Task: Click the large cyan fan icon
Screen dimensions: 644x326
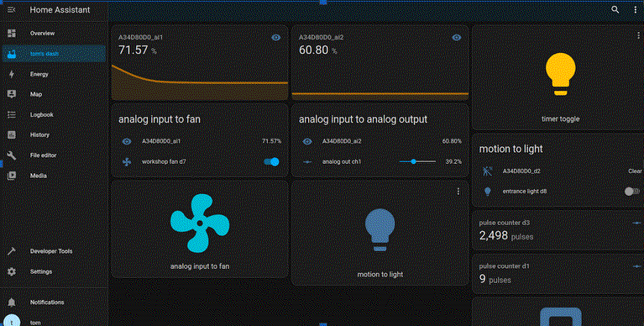Action: [200, 223]
